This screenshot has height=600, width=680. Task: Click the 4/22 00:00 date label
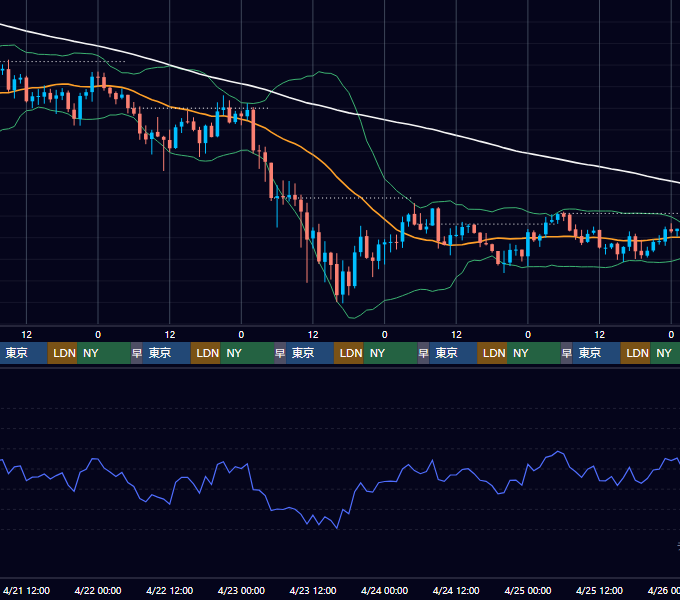point(98,590)
